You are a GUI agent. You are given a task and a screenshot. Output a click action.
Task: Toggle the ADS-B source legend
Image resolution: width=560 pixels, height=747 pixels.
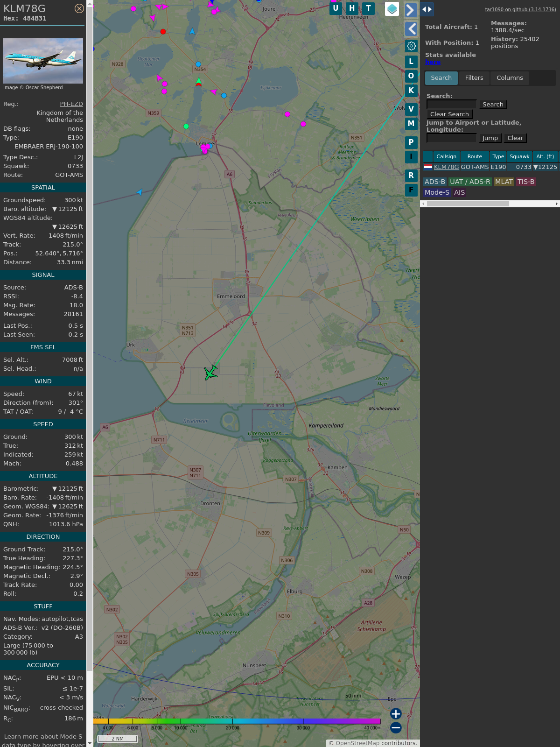point(435,182)
